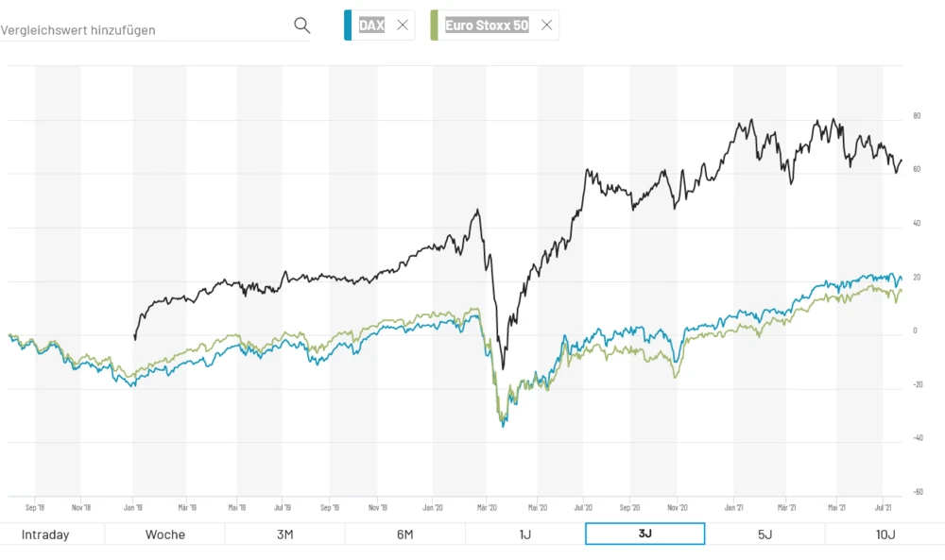Switch chart to 6M range
This screenshot has height=560, width=945.
tap(405, 535)
